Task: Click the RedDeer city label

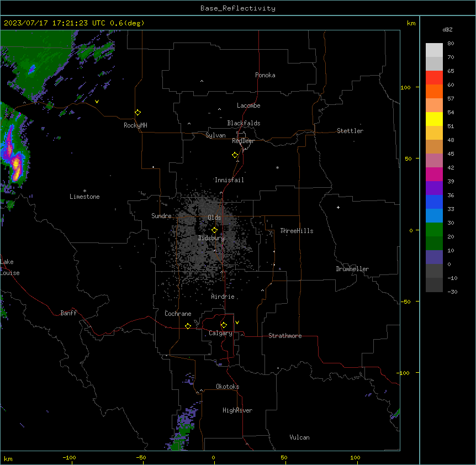Action: [243, 141]
